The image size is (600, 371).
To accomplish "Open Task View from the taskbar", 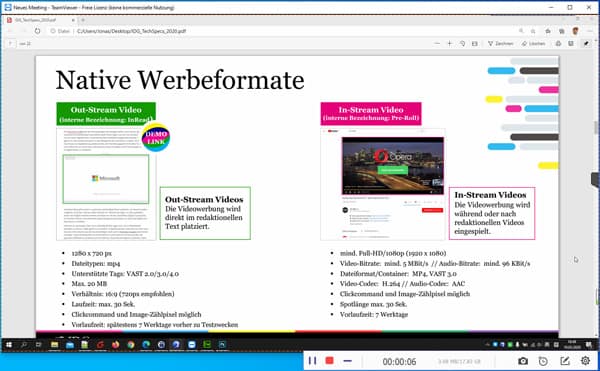I will pos(39,345).
